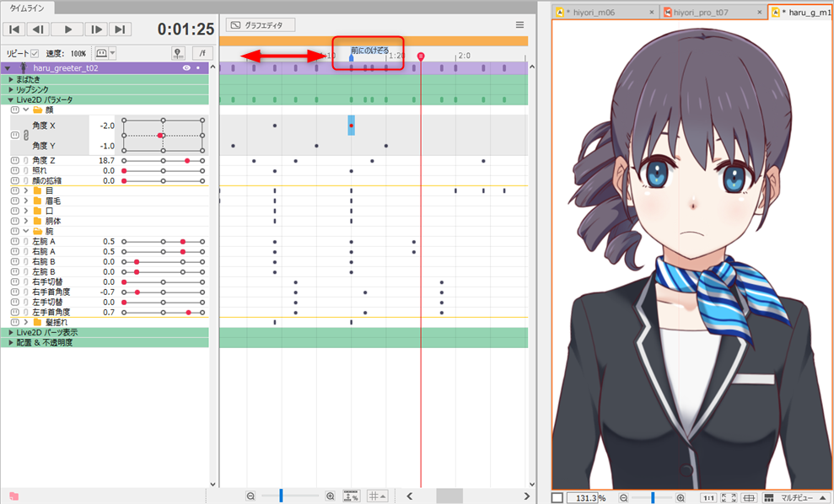
Task: Open the timeline panel hamburger menu
Action: [519, 25]
